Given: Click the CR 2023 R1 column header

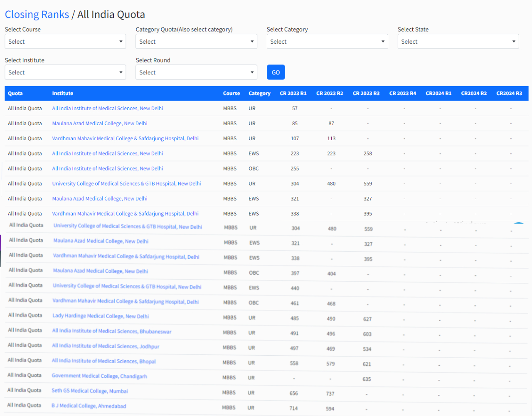Looking at the screenshot, I should point(293,94).
